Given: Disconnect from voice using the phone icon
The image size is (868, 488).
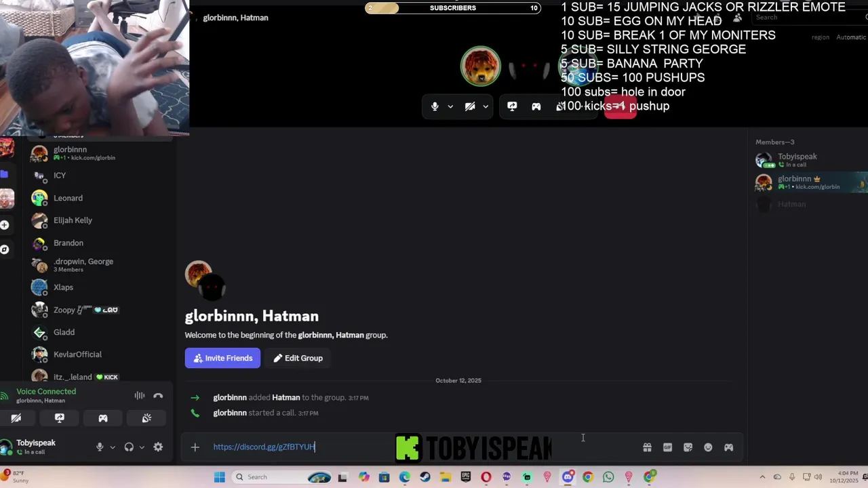Looking at the screenshot, I should point(158,396).
